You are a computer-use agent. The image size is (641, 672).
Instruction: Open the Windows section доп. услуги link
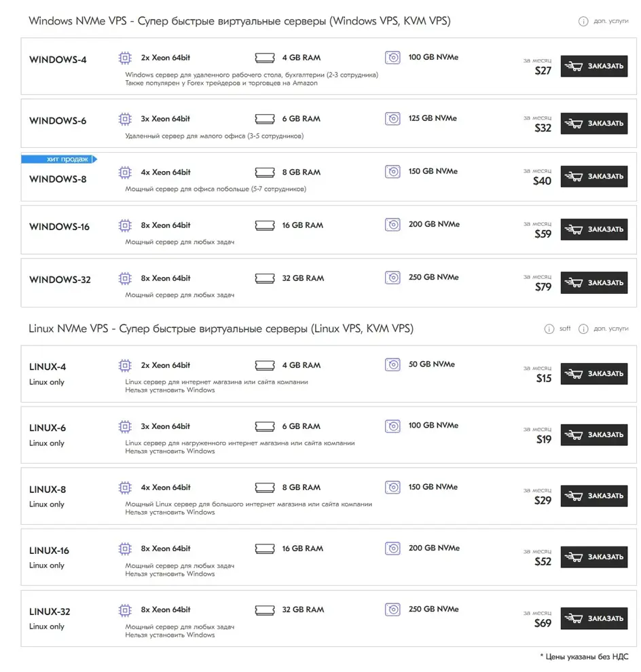pyautogui.click(x=610, y=21)
